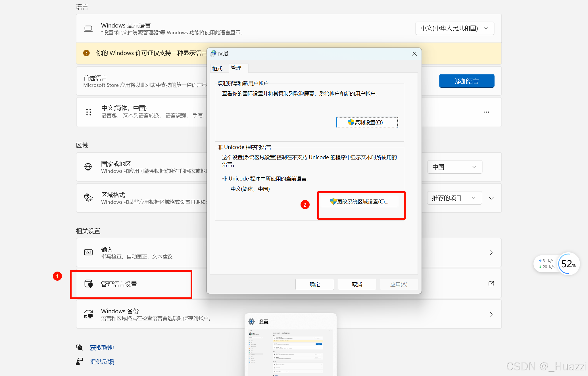
Task: Open the three-dot menu for 中文(简体，中国)
Action: pyautogui.click(x=486, y=112)
